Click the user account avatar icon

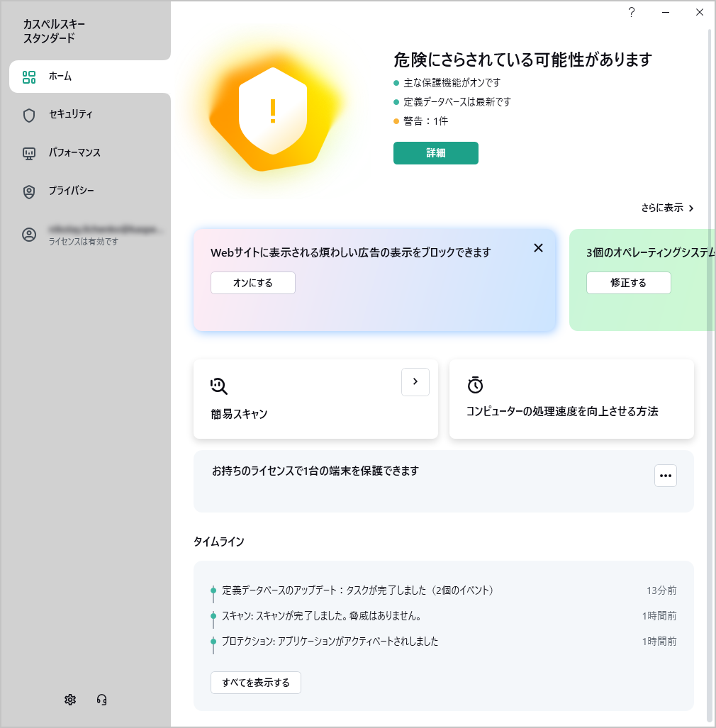[29, 235]
